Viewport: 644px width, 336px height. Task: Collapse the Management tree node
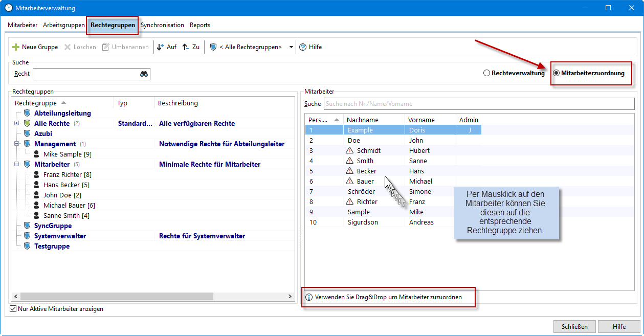tap(17, 144)
